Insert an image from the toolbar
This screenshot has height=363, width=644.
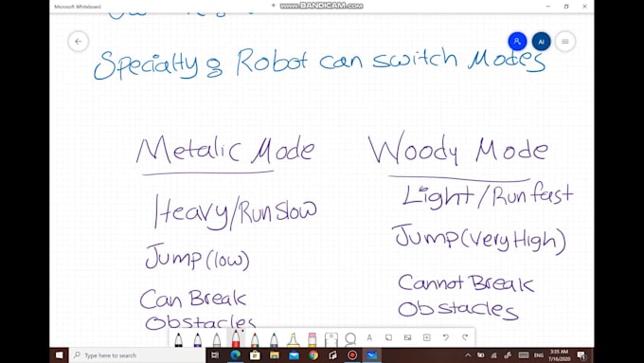(x=407, y=338)
